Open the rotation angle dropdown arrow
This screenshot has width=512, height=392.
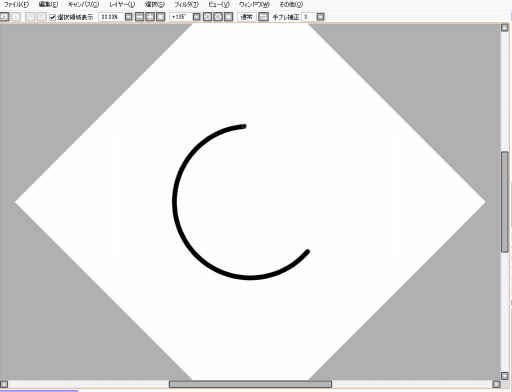(x=197, y=17)
